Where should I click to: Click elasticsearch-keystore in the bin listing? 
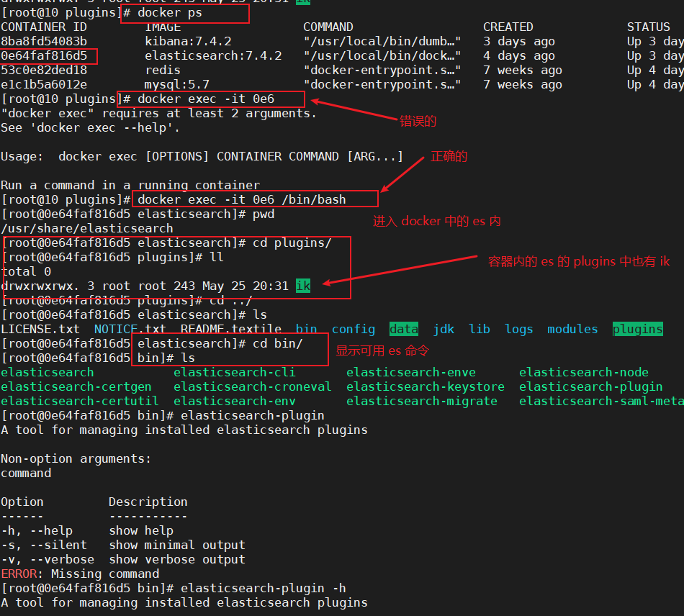click(426, 386)
